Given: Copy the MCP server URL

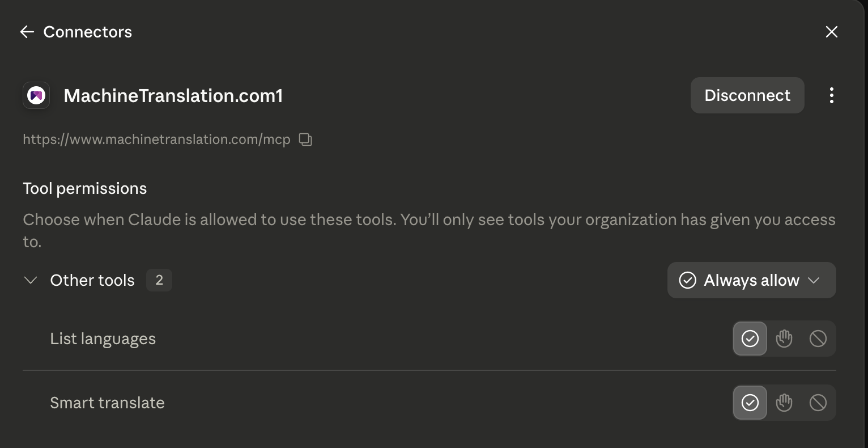Looking at the screenshot, I should coord(305,140).
